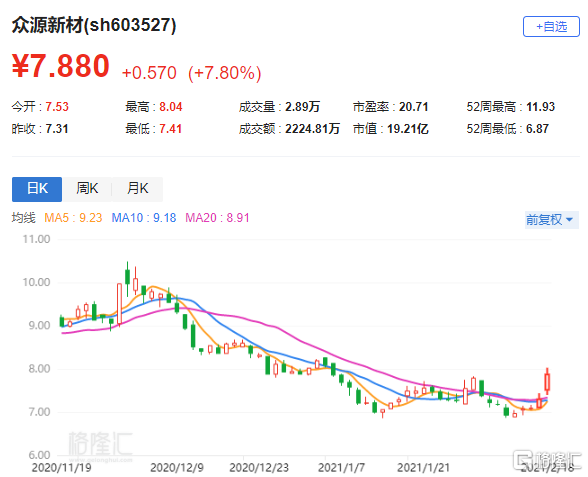Click the 52周最高 value 11.93

[540, 107]
